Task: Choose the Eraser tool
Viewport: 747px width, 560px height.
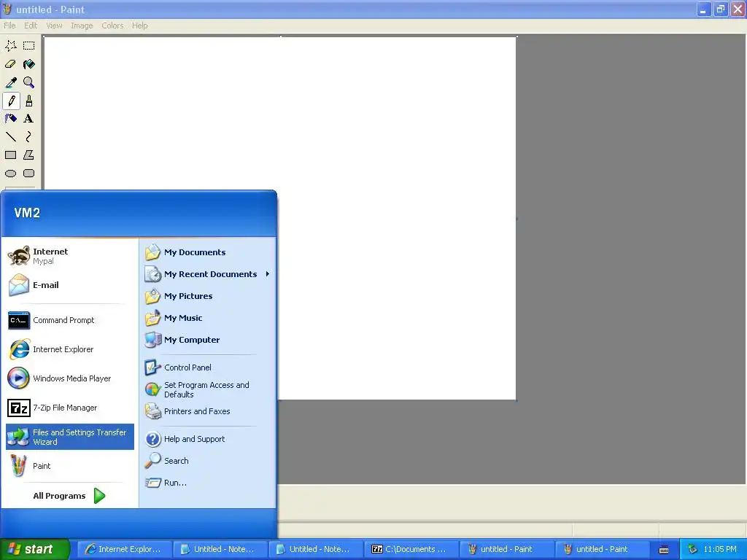Action: (10, 64)
